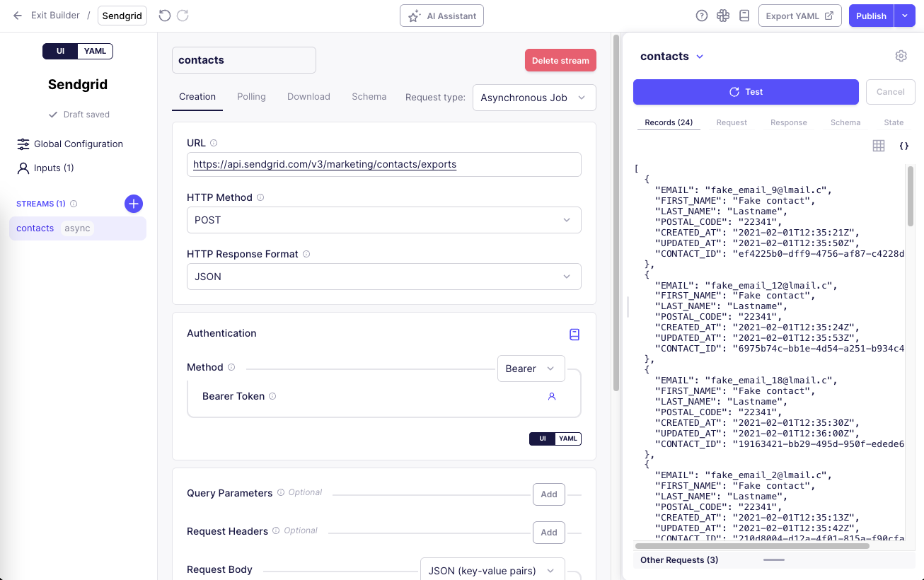Open Authentication documentation book icon

coord(574,335)
